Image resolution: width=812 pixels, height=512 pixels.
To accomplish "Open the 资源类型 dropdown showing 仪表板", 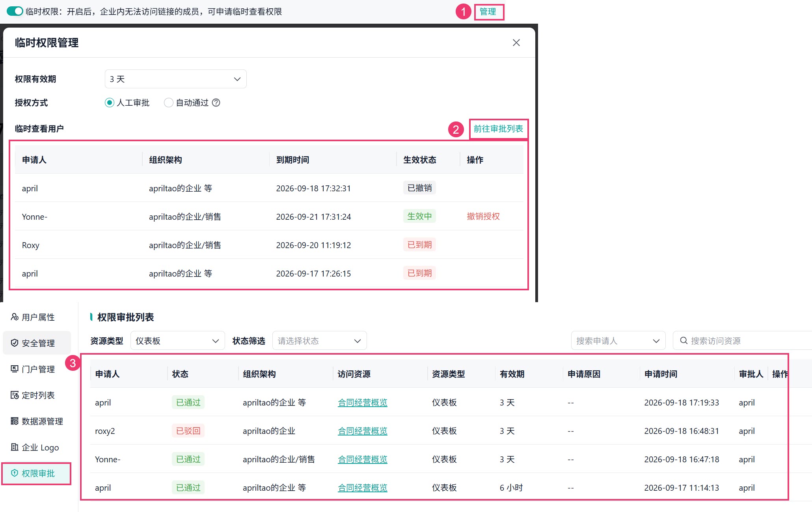I will 178,340.
